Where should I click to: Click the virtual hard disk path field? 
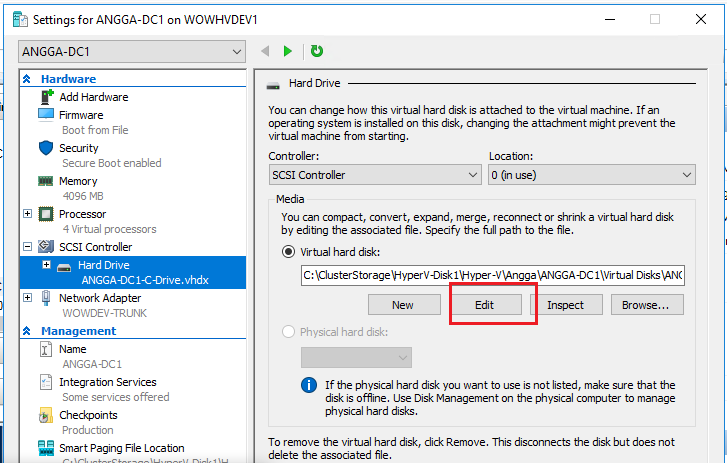tap(492, 275)
